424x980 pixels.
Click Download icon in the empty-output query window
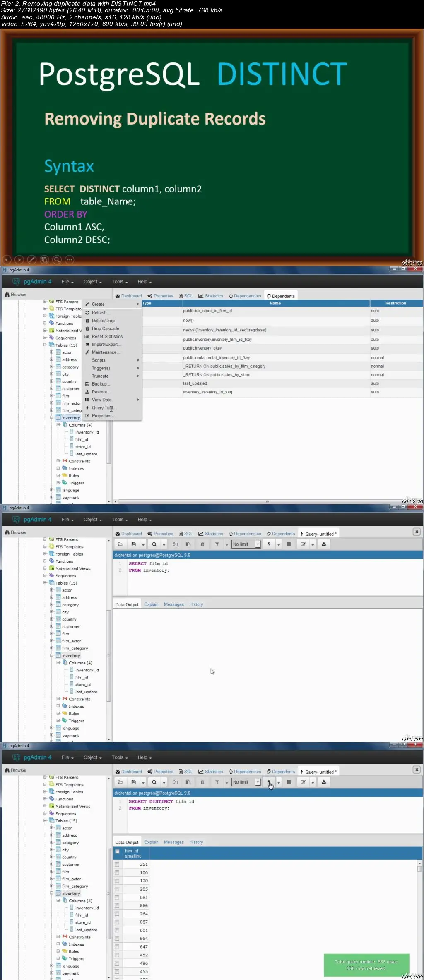click(324, 544)
